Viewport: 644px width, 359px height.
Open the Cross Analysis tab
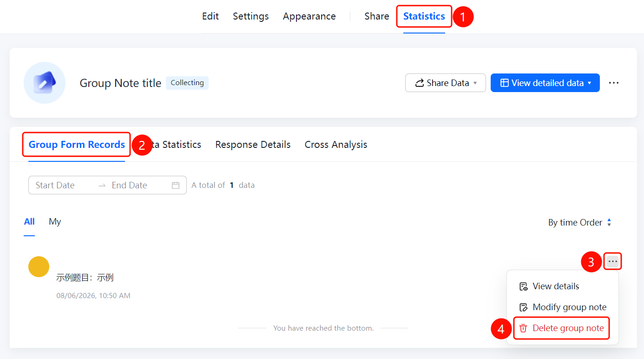pyautogui.click(x=336, y=145)
